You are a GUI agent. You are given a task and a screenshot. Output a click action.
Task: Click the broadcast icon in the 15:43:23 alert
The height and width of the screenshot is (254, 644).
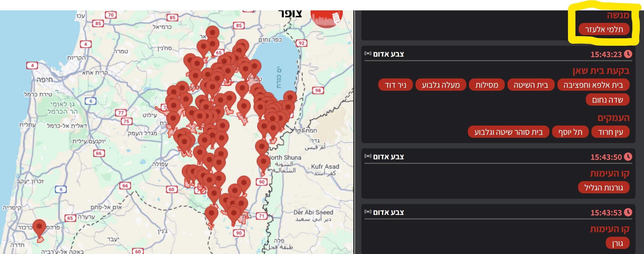368,53
